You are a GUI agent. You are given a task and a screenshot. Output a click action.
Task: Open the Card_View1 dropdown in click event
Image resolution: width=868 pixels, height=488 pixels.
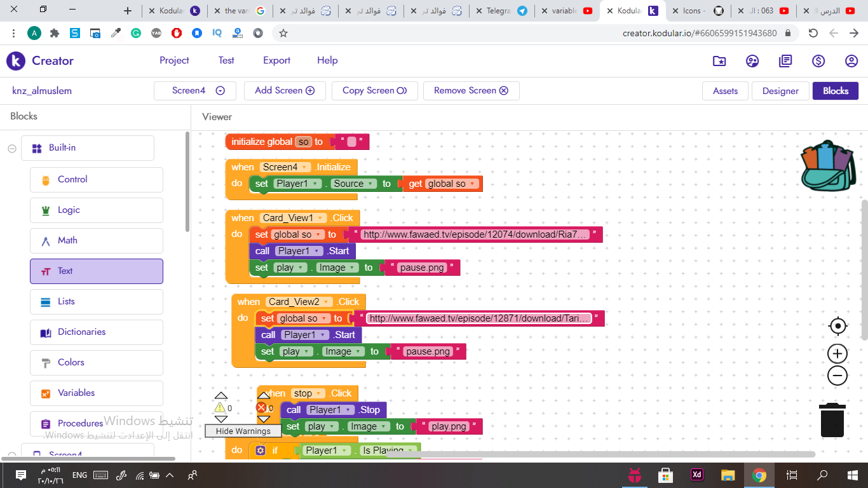click(322, 218)
